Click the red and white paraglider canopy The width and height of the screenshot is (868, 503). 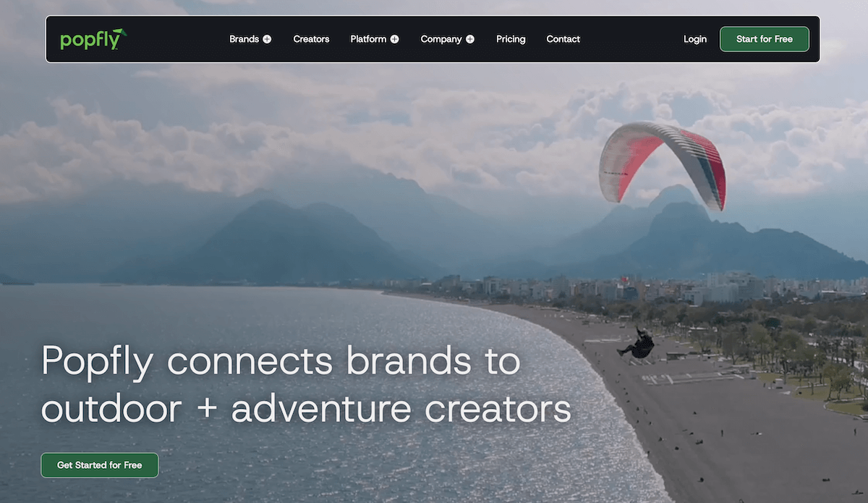[663, 165]
